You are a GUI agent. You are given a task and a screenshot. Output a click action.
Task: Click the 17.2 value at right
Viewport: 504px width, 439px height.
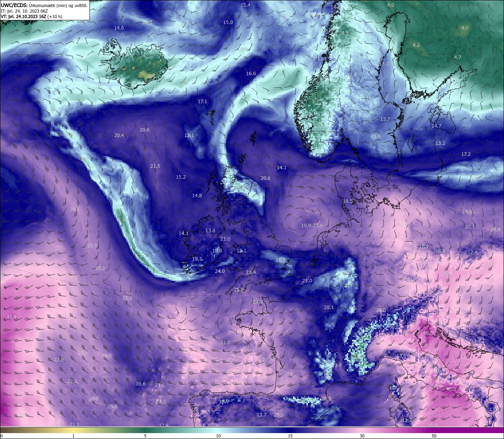click(466, 154)
